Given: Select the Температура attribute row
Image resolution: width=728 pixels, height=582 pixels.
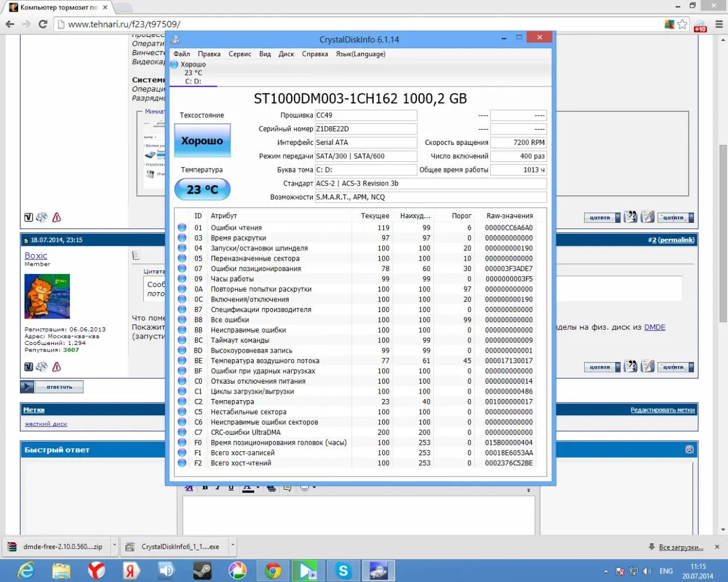Looking at the screenshot, I should (361, 402).
